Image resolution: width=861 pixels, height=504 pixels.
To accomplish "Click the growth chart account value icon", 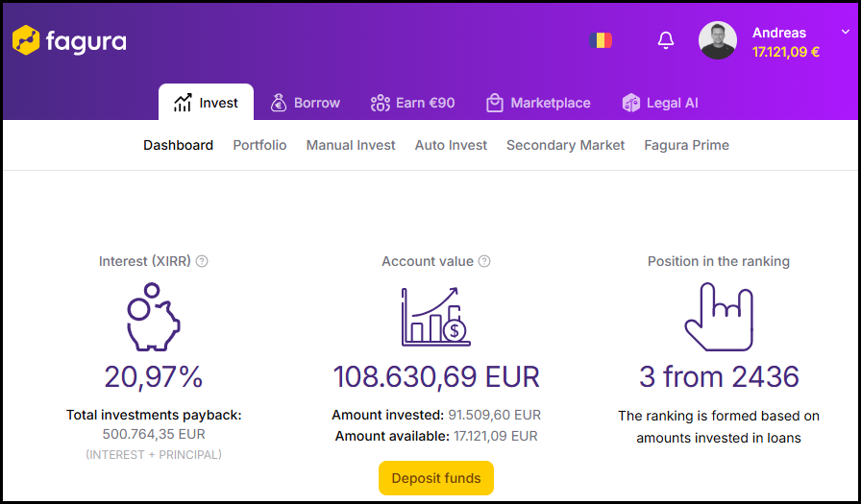I will 436,317.
